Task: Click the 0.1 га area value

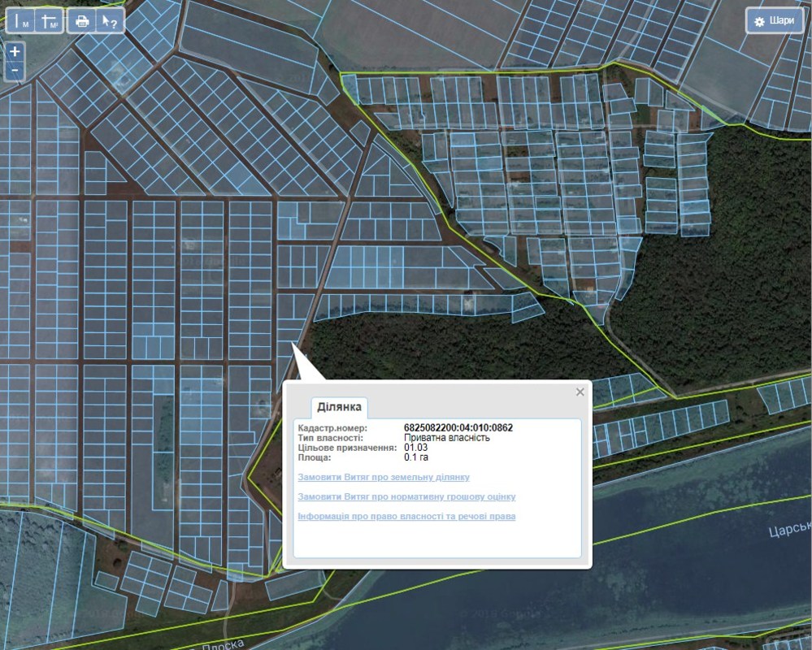Action: (416, 457)
